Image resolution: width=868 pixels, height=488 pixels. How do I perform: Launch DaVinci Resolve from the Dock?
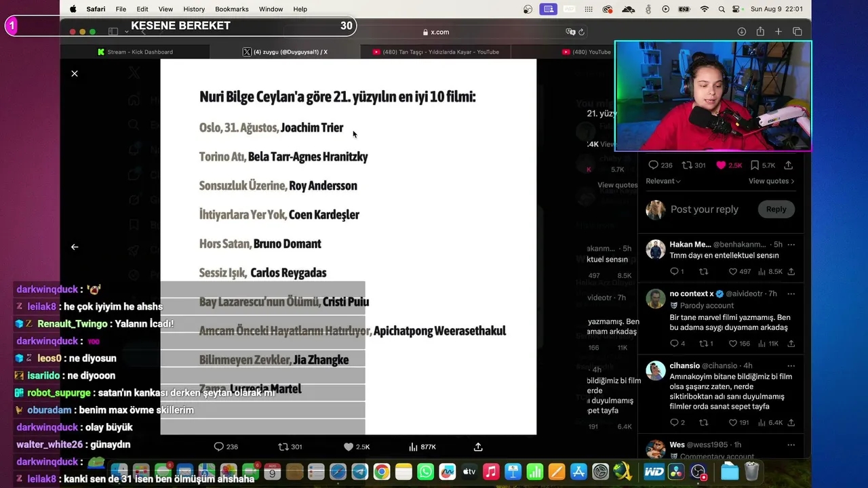[x=676, y=472]
